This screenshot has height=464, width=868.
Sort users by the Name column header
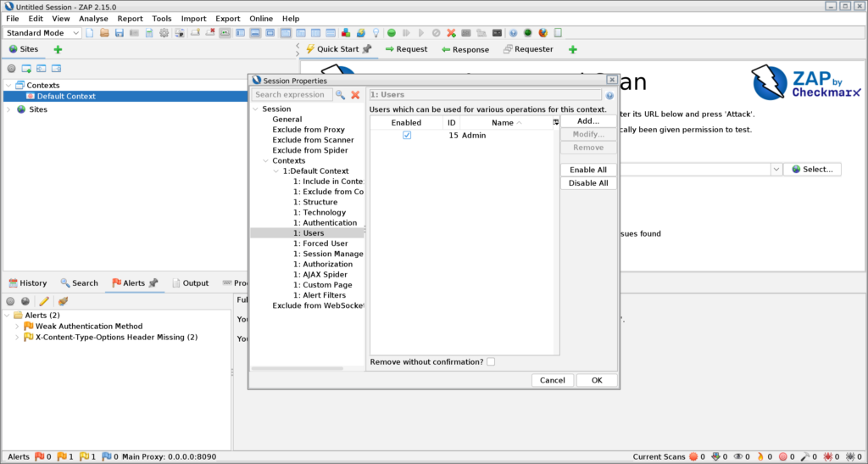click(506, 122)
